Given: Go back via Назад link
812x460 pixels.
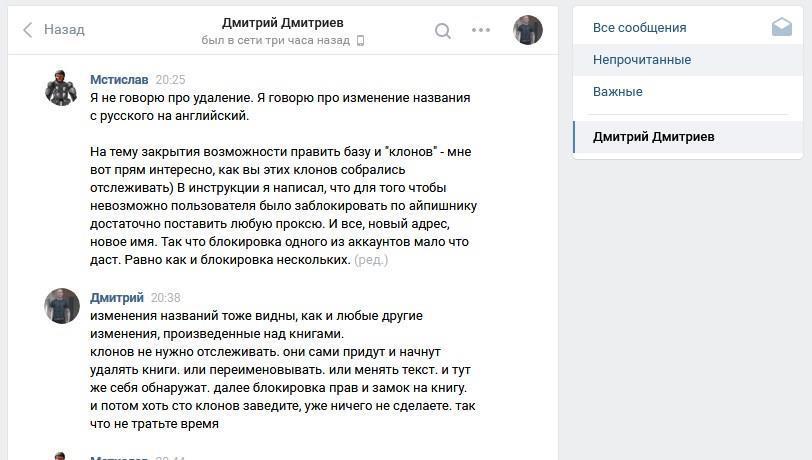Looking at the screenshot, I should pyautogui.click(x=64, y=30).
